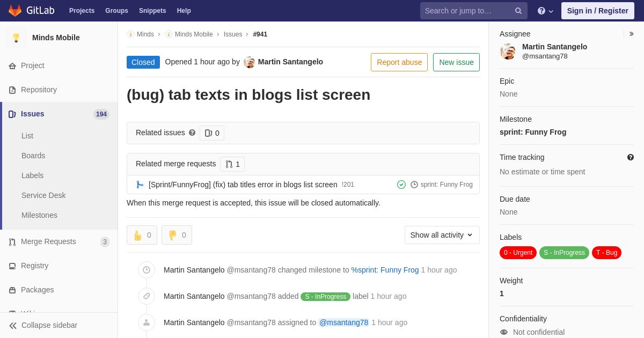Image resolution: width=644 pixels, height=338 pixels.
Task: Collapse the right sidebar with double chevron
Action: pos(631,34)
